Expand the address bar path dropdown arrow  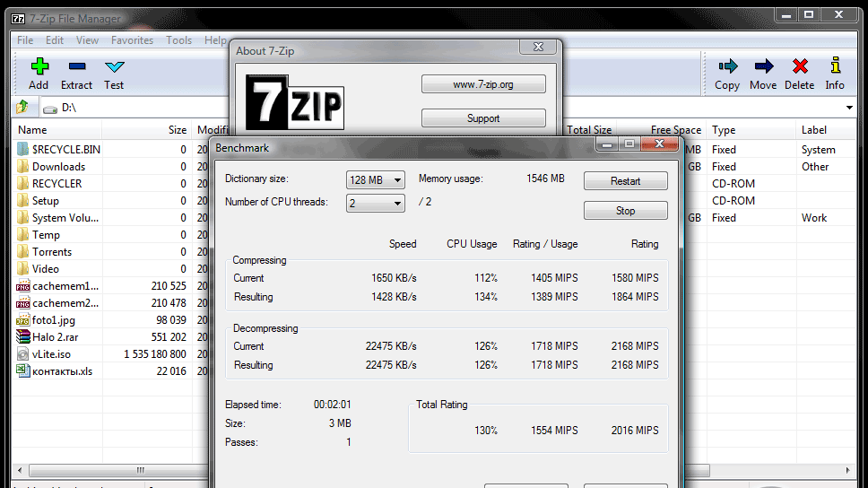point(849,108)
